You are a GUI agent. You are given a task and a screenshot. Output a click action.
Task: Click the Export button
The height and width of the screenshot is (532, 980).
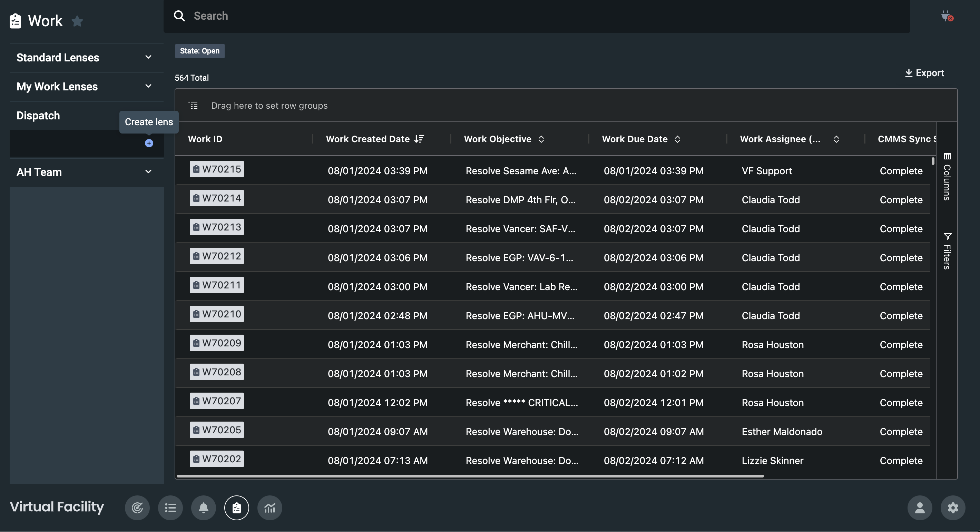click(924, 73)
